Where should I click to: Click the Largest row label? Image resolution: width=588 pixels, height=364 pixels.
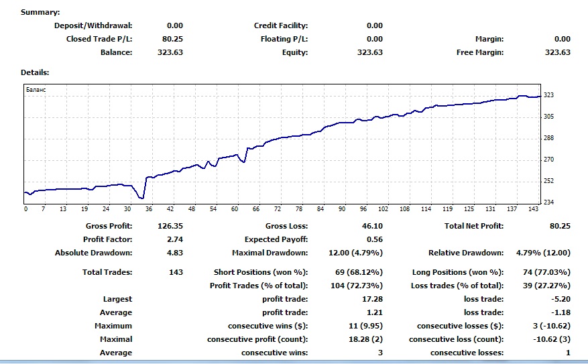pos(117,300)
